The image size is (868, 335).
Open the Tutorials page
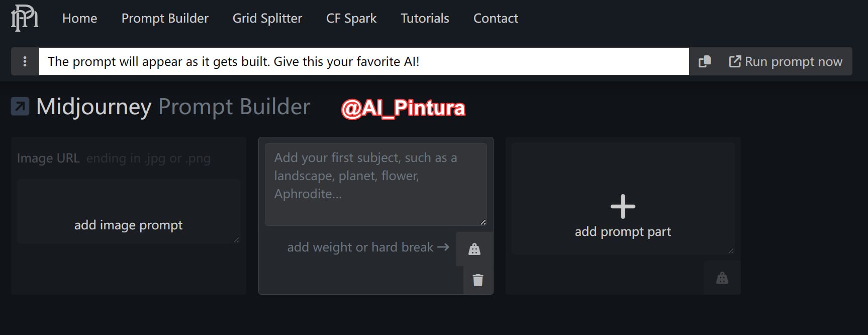(425, 19)
